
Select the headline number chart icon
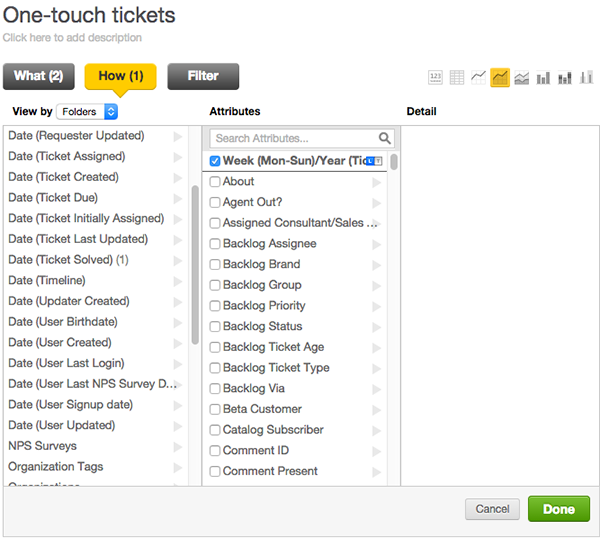pyautogui.click(x=435, y=77)
